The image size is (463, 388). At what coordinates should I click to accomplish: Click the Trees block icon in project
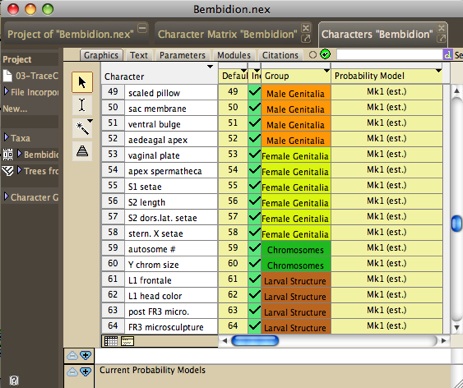tap(8, 171)
